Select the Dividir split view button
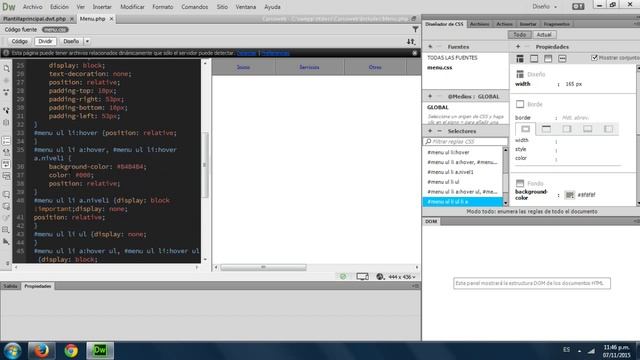640x360 pixels. 45,41
